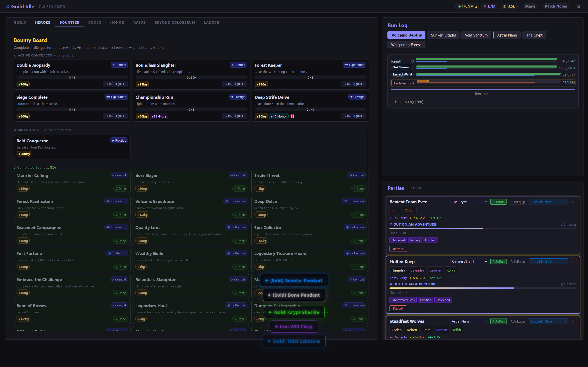The image size is (588, 367).
Task: Click Bestest Team Ever adventure progress bar
Action: (x=483, y=229)
